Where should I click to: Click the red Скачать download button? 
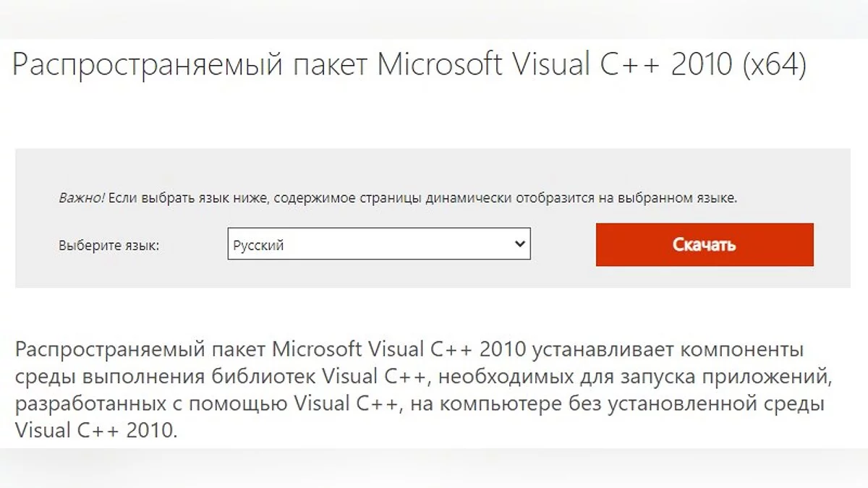pyautogui.click(x=704, y=244)
